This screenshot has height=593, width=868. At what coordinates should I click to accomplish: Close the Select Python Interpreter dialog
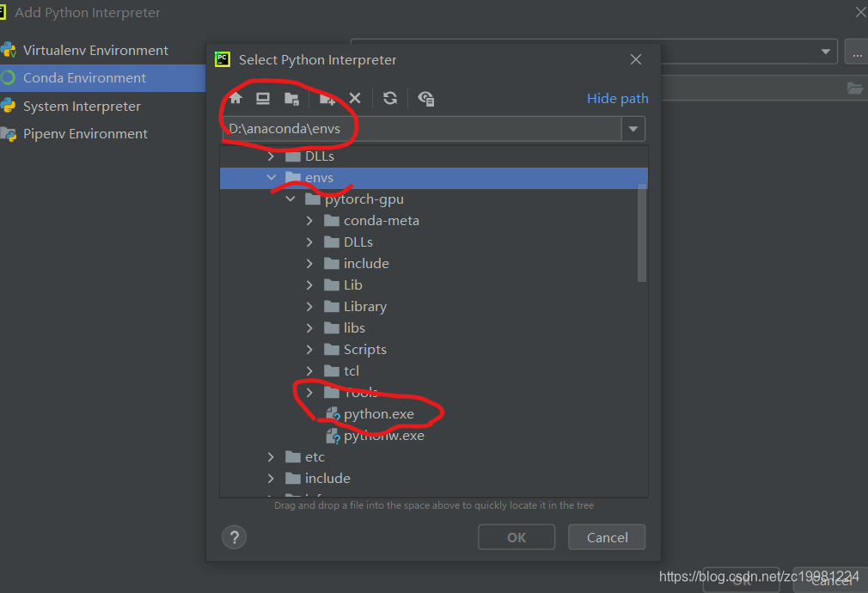pos(635,60)
